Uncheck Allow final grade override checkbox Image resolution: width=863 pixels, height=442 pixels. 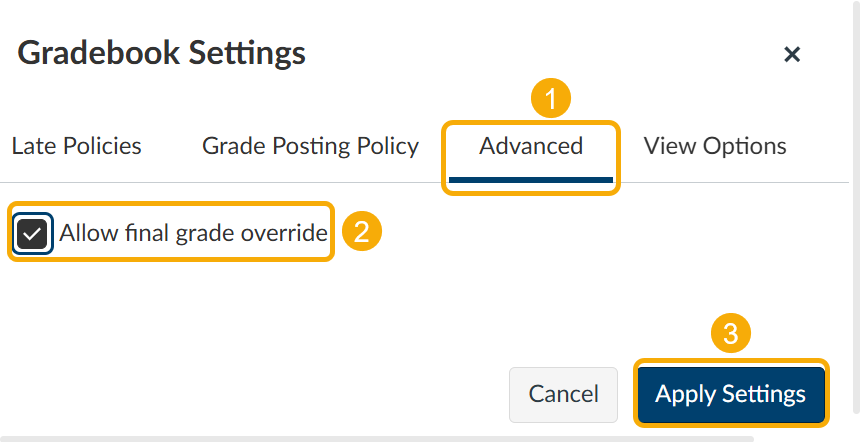32,234
